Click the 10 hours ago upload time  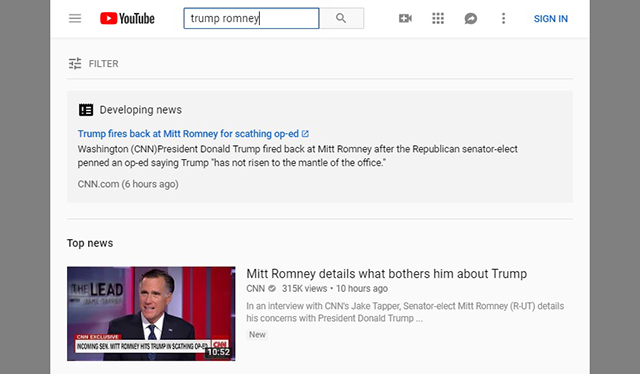point(362,288)
